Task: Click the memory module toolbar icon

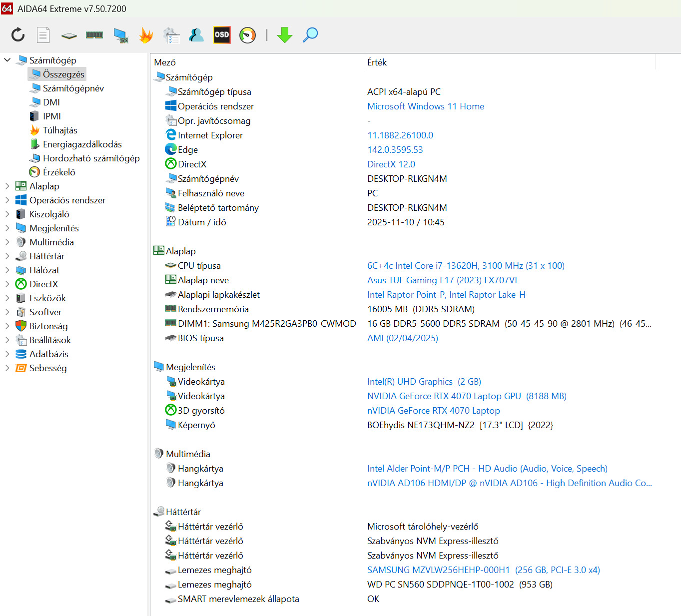Action: pos(94,35)
